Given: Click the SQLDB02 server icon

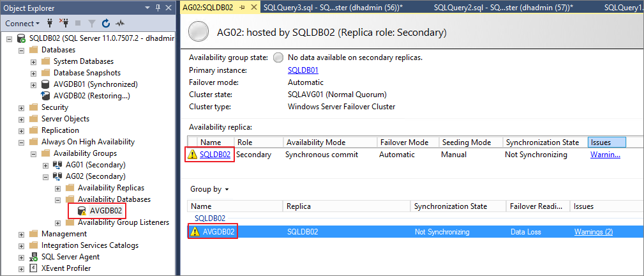Looking at the screenshot, I should pyautogui.click(x=21, y=39).
